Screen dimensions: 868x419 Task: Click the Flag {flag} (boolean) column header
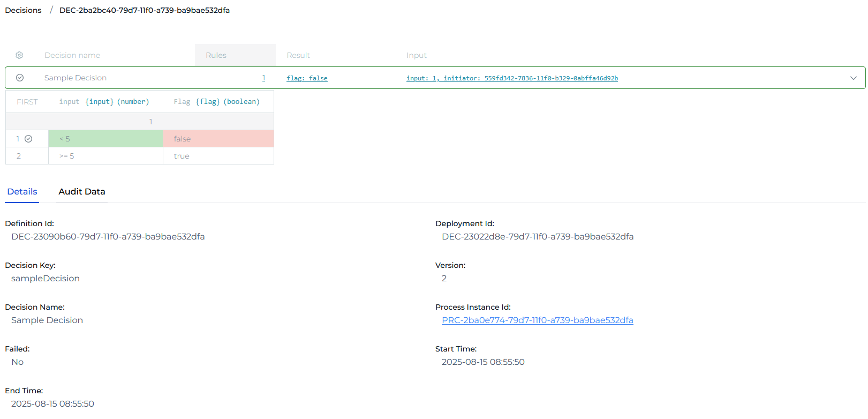216,102
